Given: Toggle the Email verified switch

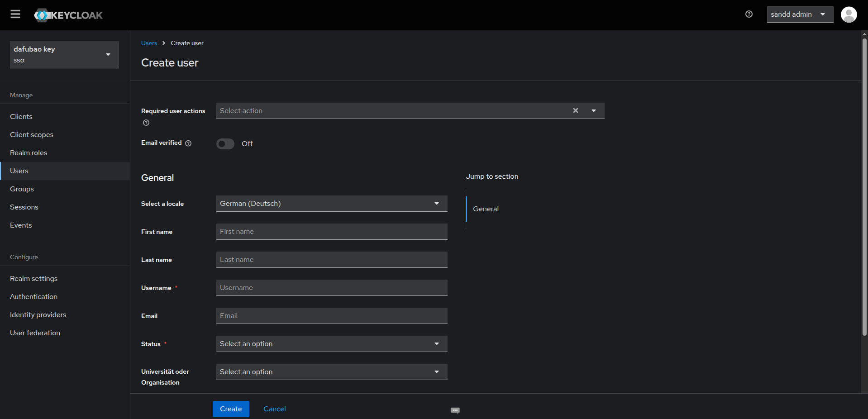Looking at the screenshot, I should coord(225,144).
